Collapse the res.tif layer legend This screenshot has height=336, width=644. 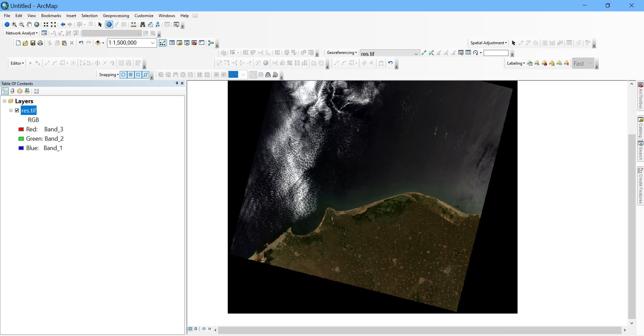tap(11, 111)
